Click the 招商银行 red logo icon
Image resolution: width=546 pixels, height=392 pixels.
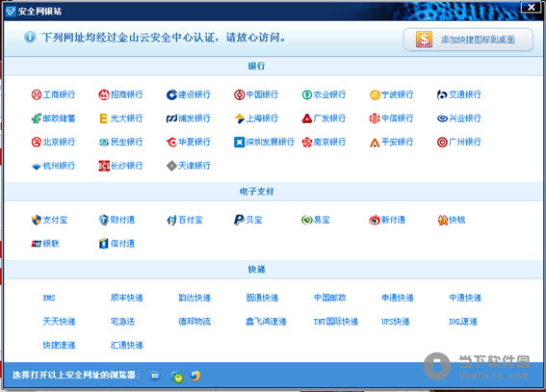tap(104, 94)
